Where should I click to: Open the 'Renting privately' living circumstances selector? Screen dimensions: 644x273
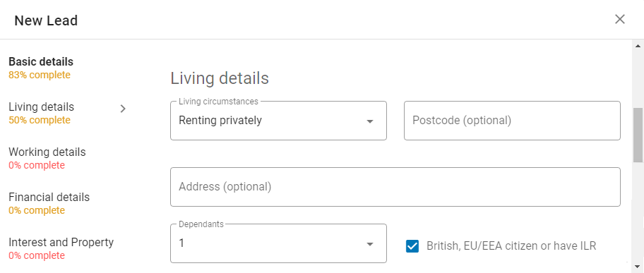click(x=278, y=121)
